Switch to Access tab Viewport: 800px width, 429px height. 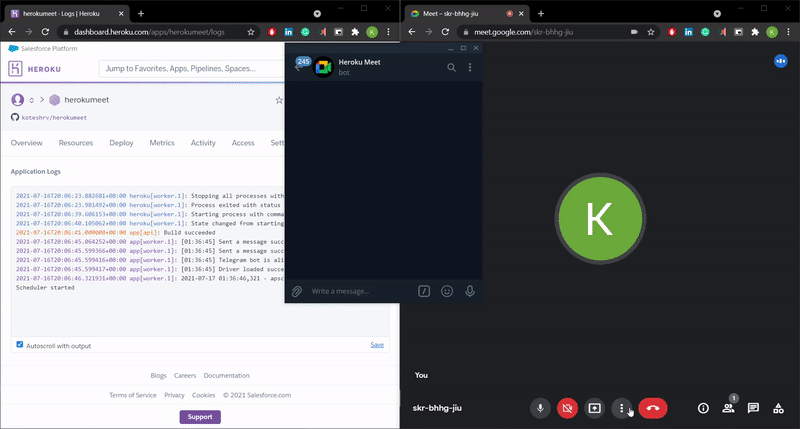[243, 143]
